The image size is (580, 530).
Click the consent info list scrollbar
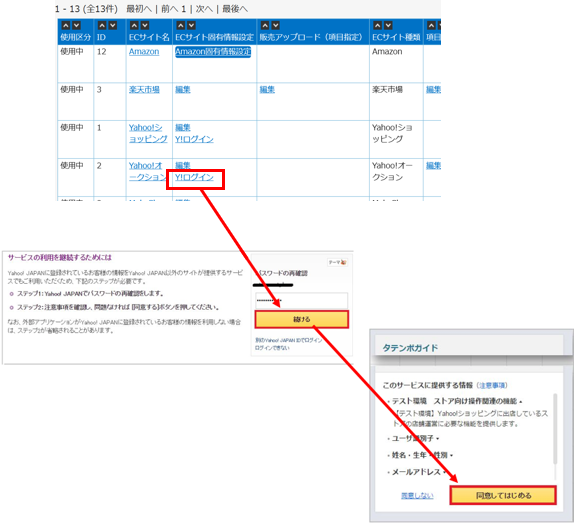point(555,429)
